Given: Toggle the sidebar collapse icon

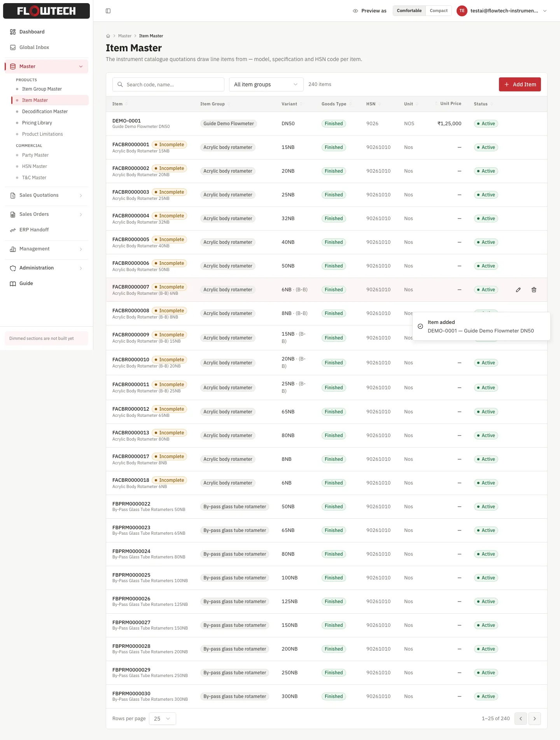Looking at the screenshot, I should coord(108,11).
